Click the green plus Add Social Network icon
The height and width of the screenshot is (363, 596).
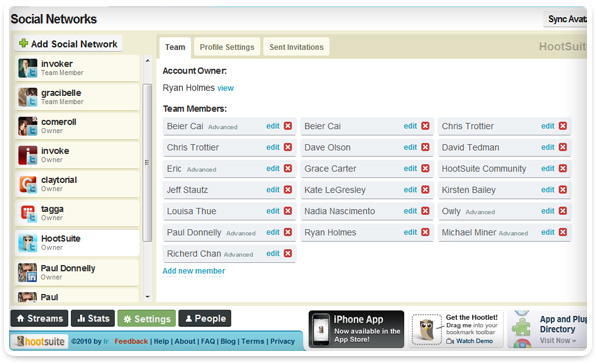click(x=24, y=43)
